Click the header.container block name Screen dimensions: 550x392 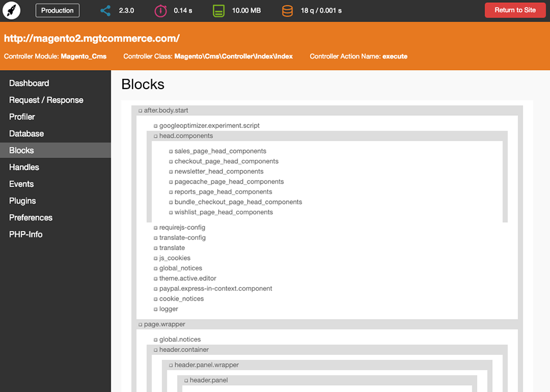click(184, 350)
